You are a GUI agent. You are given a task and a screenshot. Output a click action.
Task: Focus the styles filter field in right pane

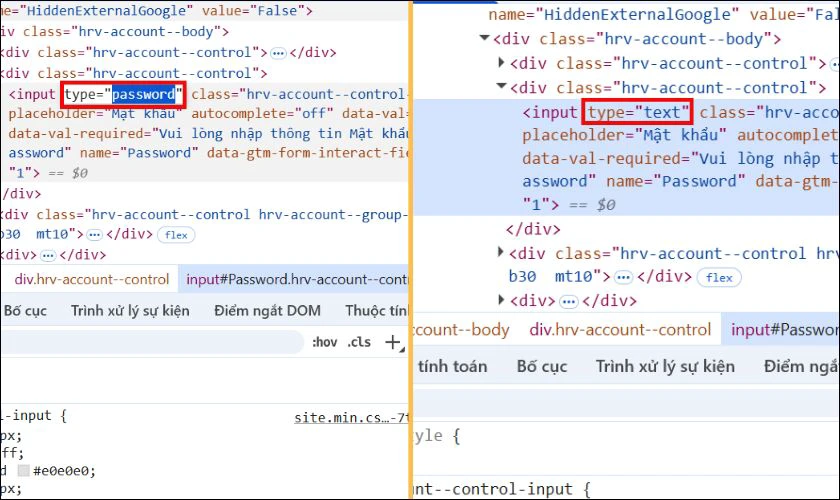pyautogui.click(x=626, y=402)
